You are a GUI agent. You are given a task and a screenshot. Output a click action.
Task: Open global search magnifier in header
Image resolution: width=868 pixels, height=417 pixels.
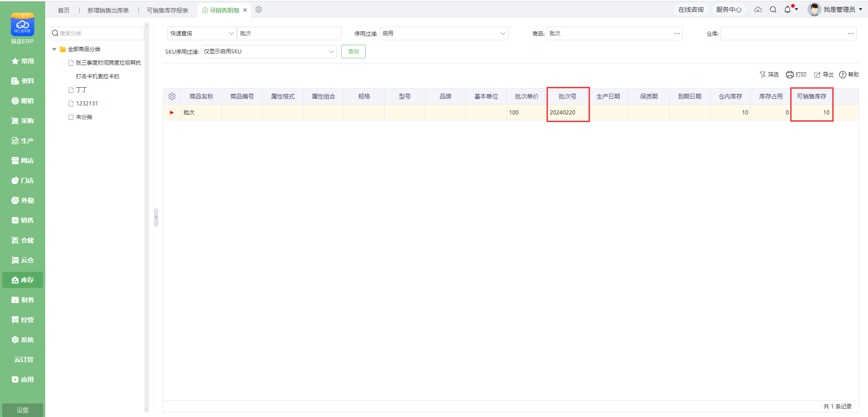(x=773, y=9)
